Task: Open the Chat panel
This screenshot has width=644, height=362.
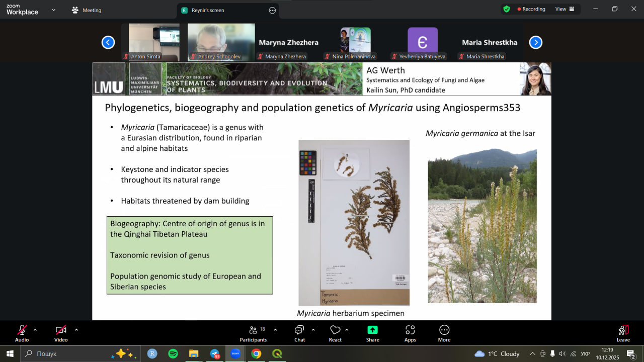Action: [299, 333]
